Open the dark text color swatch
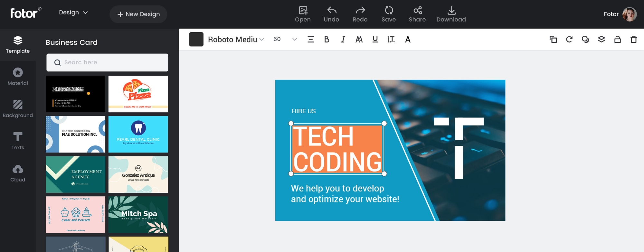 click(x=196, y=39)
